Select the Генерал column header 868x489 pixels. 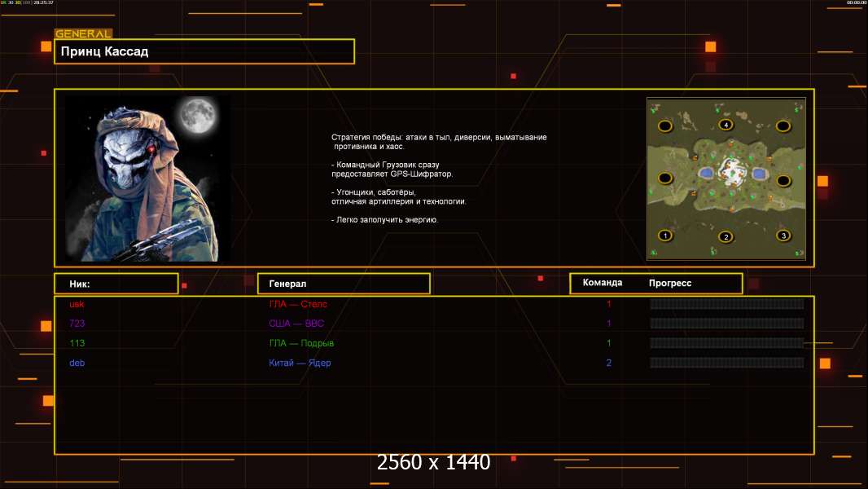click(344, 284)
